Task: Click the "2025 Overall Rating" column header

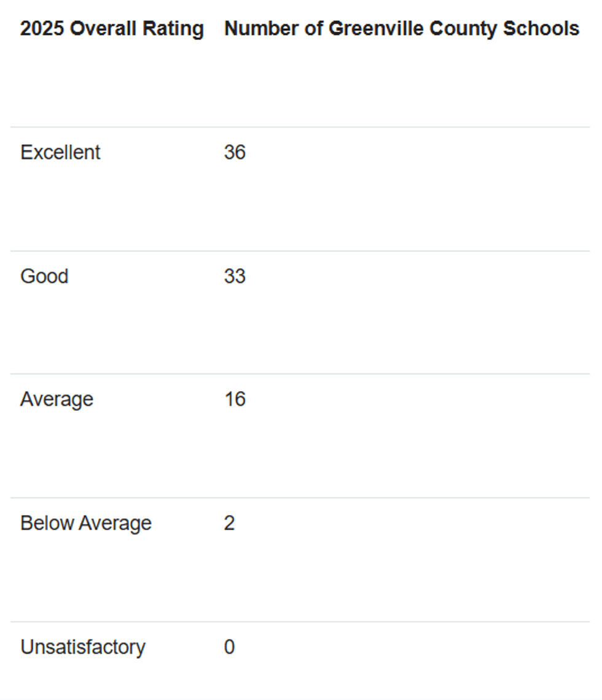Action: pos(111,29)
